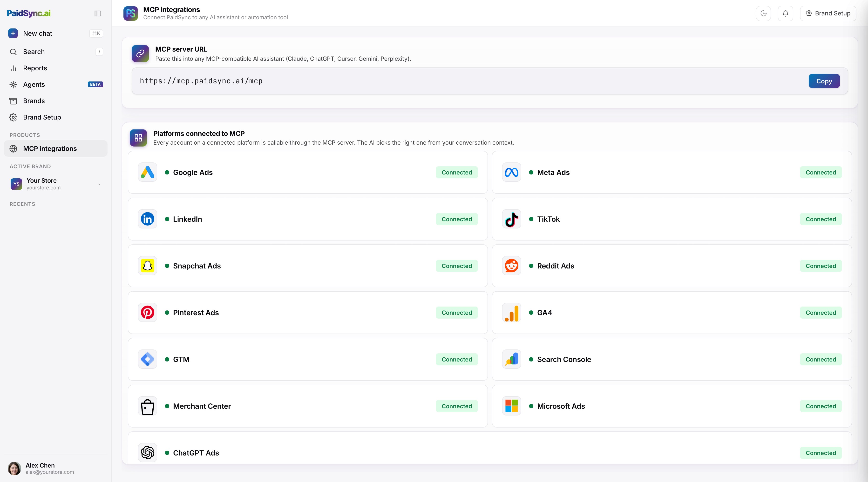Click the TikTok logo icon
The width and height of the screenshot is (868, 482).
(511, 219)
